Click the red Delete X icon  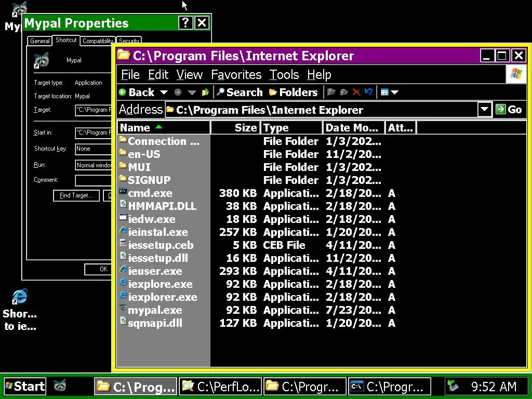tap(356, 92)
